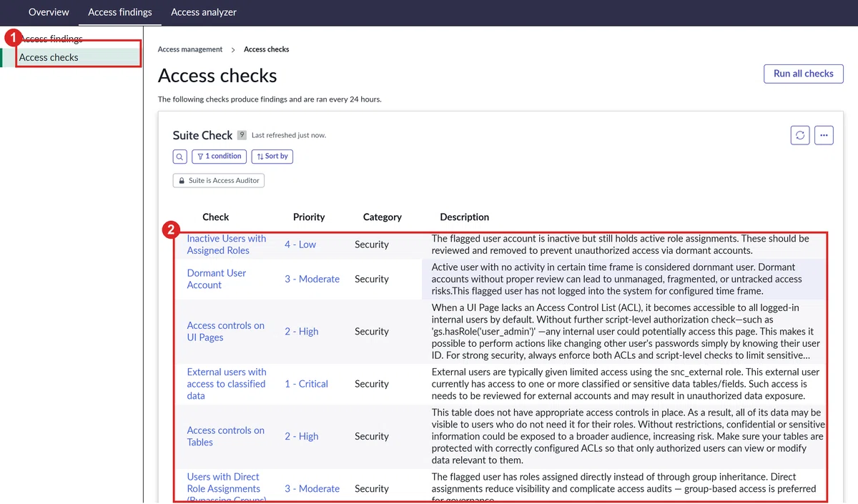Open 'Users with Direct Role Assignments' check

227,488
